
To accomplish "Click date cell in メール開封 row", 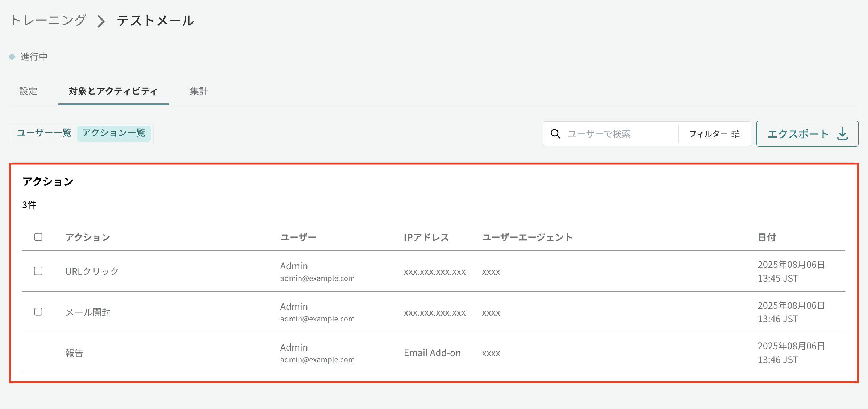I will (792, 312).
